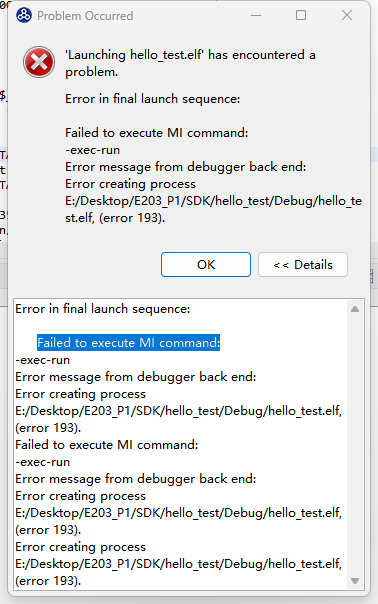This screenshot has width=378, height=604.
Task: Open window menu via title bar app icon
Action: tap(24, 15)
